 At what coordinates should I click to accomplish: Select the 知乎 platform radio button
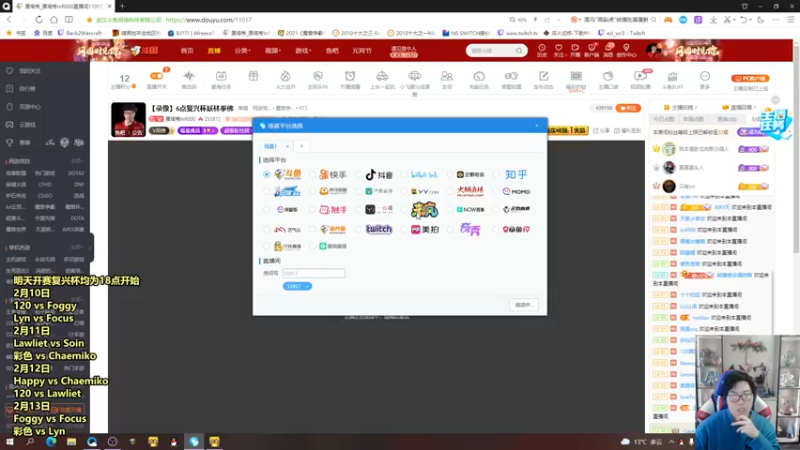[x=496, y=174]
